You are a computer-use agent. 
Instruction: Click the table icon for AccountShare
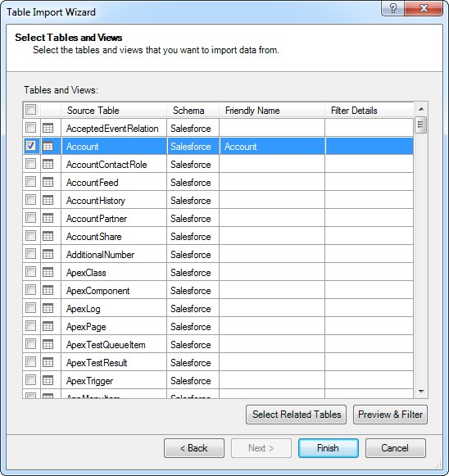coord(48,236)
